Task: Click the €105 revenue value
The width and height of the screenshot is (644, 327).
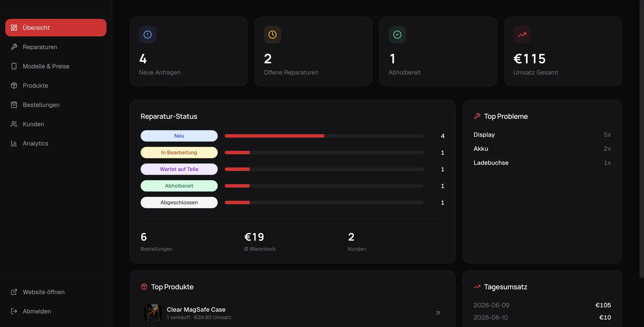Action: pyautogui.click(x=603, y=305)
